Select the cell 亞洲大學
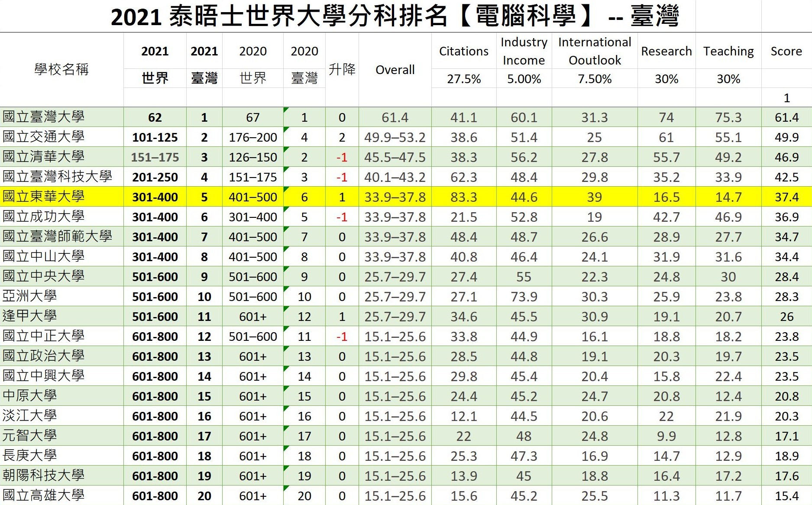 [61, 296]
